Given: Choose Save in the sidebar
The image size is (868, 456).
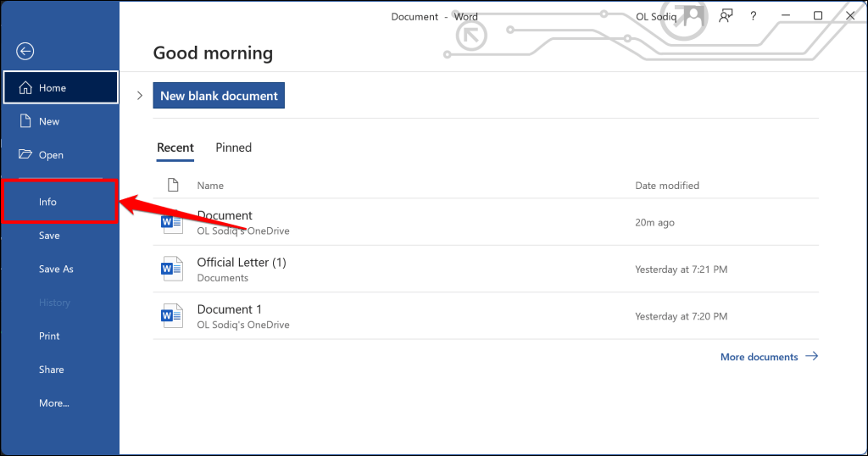Looking at the screenshot, I should (x=60, y=236).
